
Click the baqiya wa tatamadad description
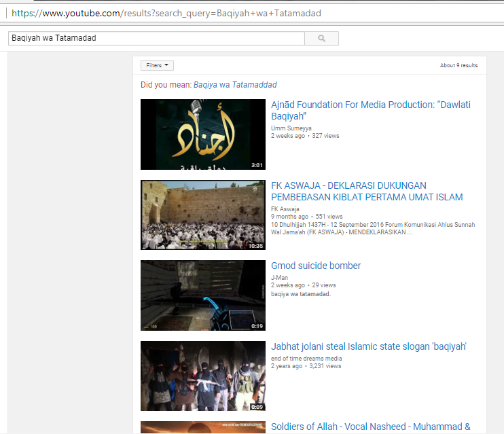tap(301, 294)
